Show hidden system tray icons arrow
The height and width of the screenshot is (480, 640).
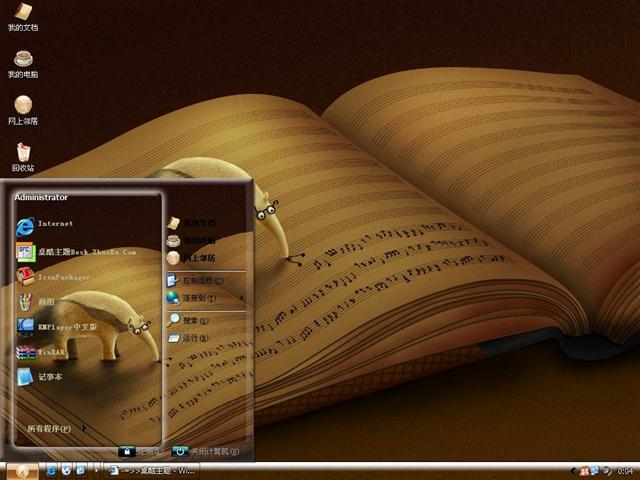(573, 471)
